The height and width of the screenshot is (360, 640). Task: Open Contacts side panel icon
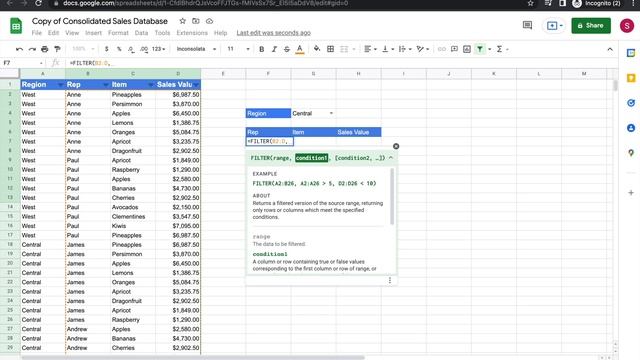(x=631, y=128)
